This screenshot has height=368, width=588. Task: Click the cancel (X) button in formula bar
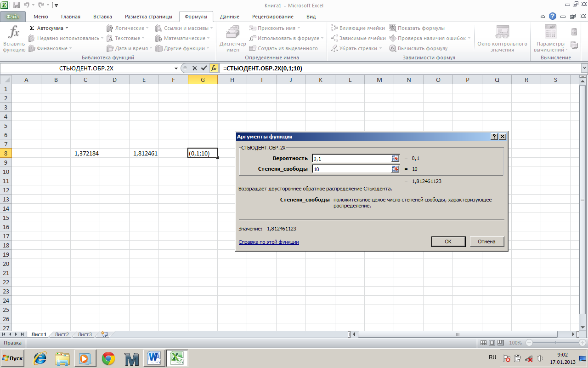click(194, 68)
